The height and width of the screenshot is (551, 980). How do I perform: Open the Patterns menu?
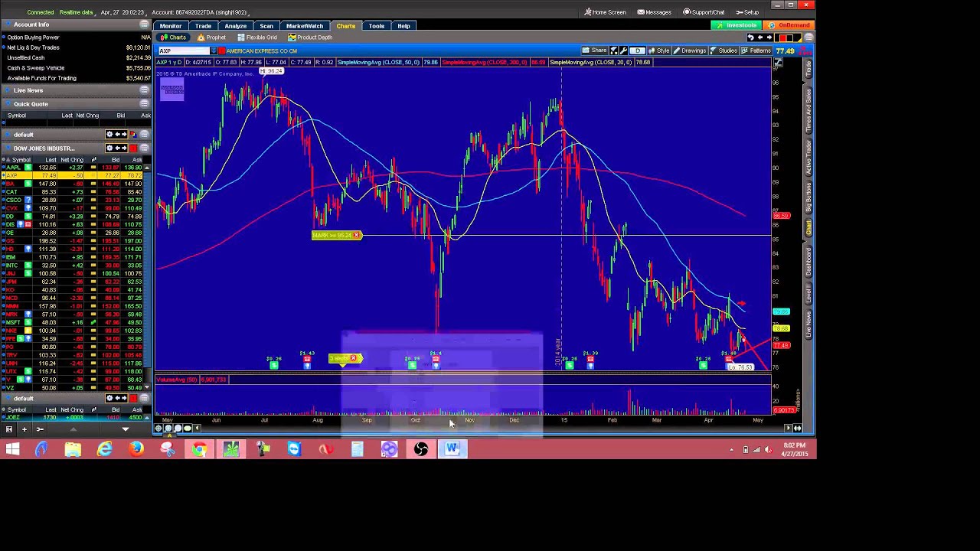[756, 51]
